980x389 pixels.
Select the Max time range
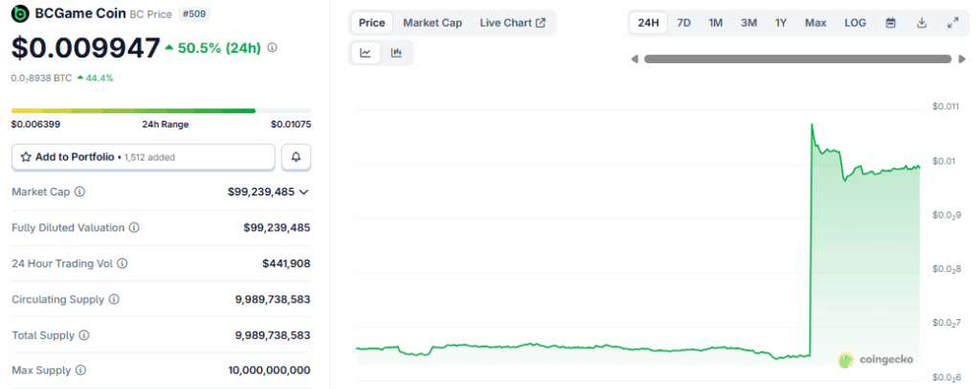(815, 23)
